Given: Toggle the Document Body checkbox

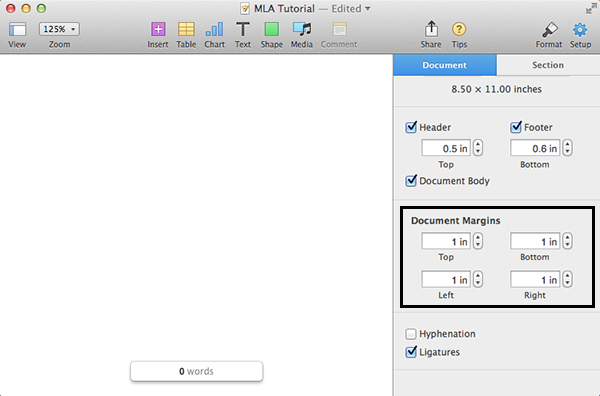Looking at the screenshot, I should pyautogui.click(x=411, y=180).
